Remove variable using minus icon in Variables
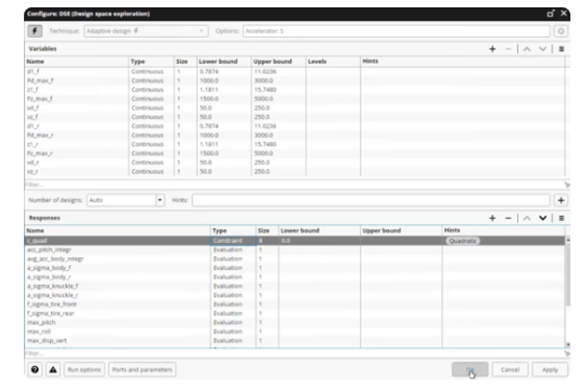Screen dimensions: 586x392 coord(508,49)
